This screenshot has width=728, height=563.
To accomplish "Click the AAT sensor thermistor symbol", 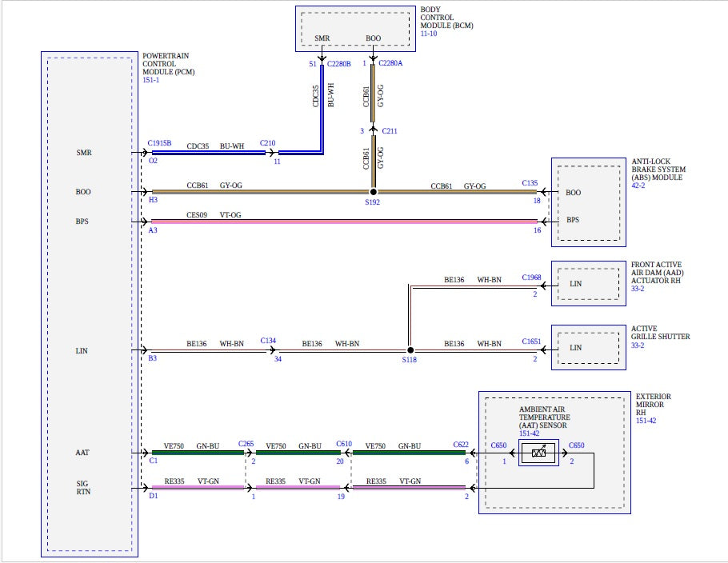I will pos(538,454).
